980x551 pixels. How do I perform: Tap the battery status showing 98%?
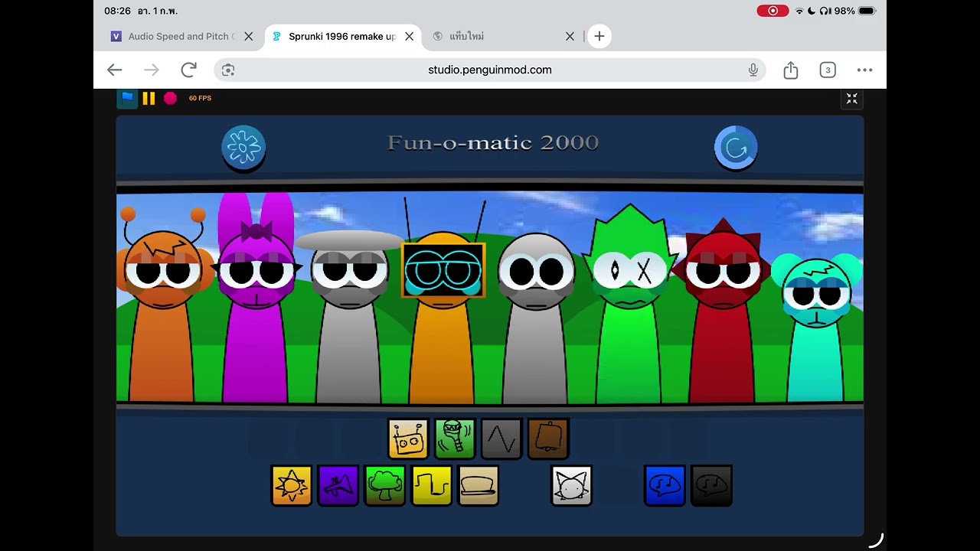(x=855, y=11)
